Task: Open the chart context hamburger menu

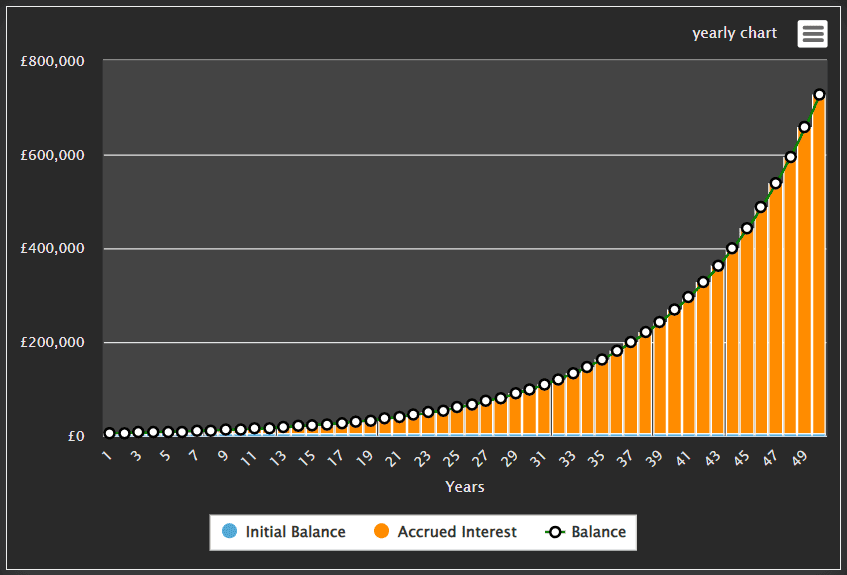Action: [x=812, y=34]
